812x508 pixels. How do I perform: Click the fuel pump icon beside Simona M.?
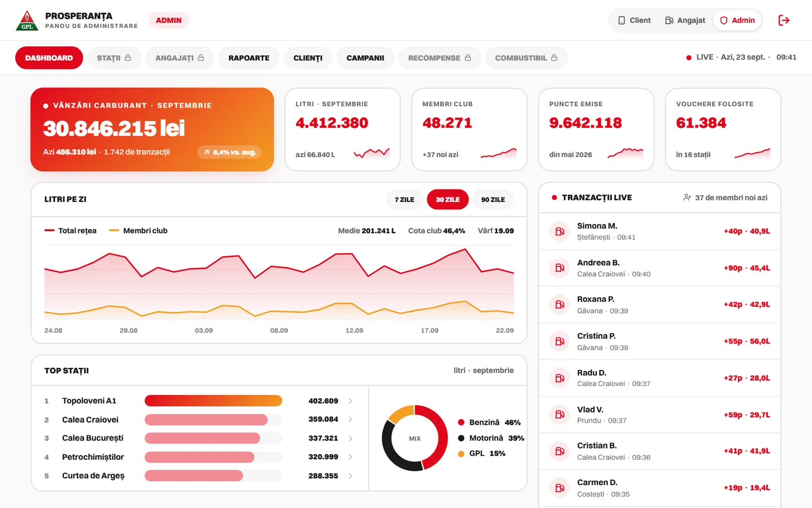[560, 231]
